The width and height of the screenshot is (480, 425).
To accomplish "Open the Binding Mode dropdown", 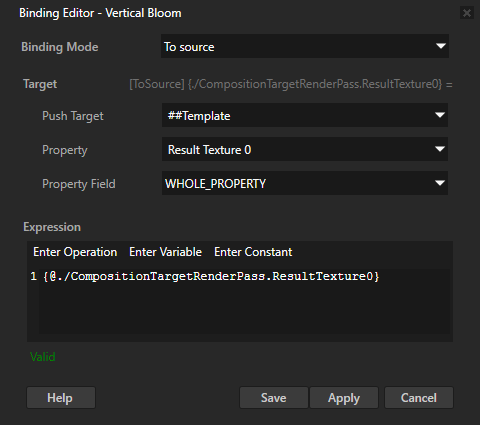I will (x=305, y=46).
